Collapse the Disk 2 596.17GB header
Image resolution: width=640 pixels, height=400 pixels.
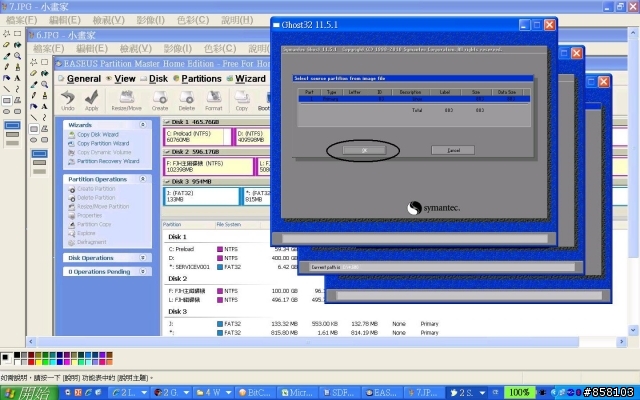click(167, 151)
